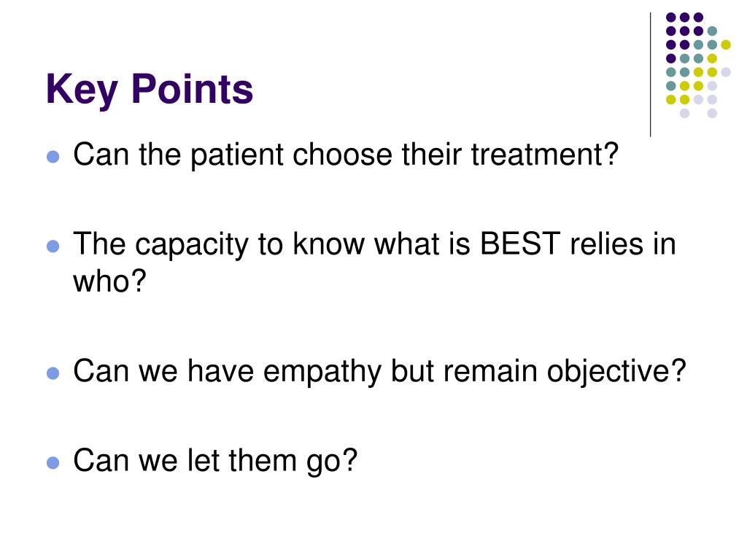Click the bullet before 'Can we have empathy'
This screenshot has height=560, width=747.
[53, 373]
